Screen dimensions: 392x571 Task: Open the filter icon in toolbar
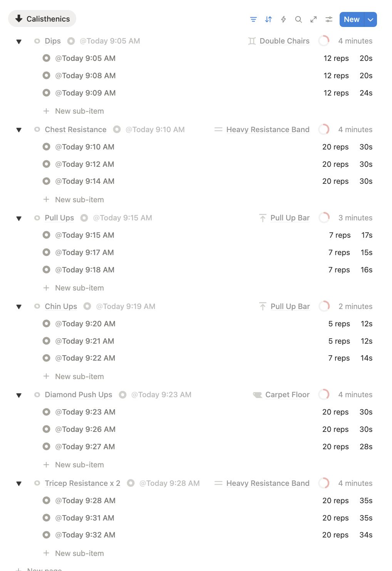[253, 19]
